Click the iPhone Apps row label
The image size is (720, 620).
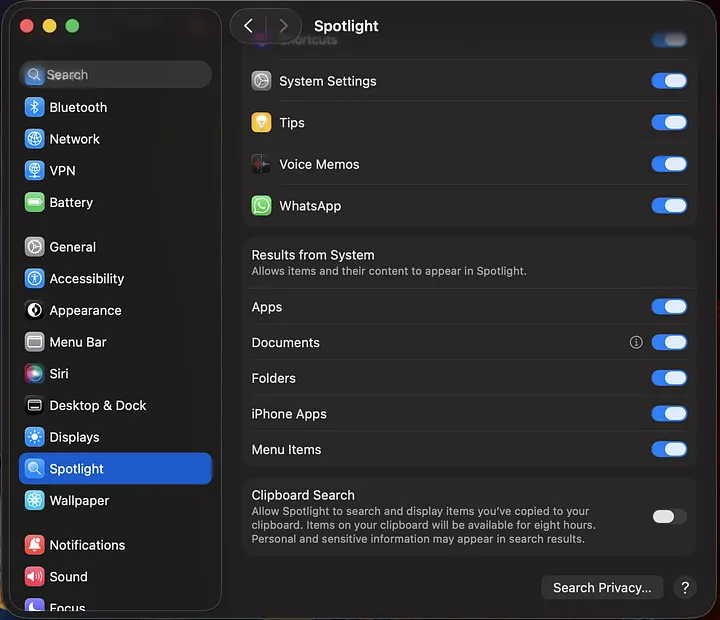coord(289,414)
